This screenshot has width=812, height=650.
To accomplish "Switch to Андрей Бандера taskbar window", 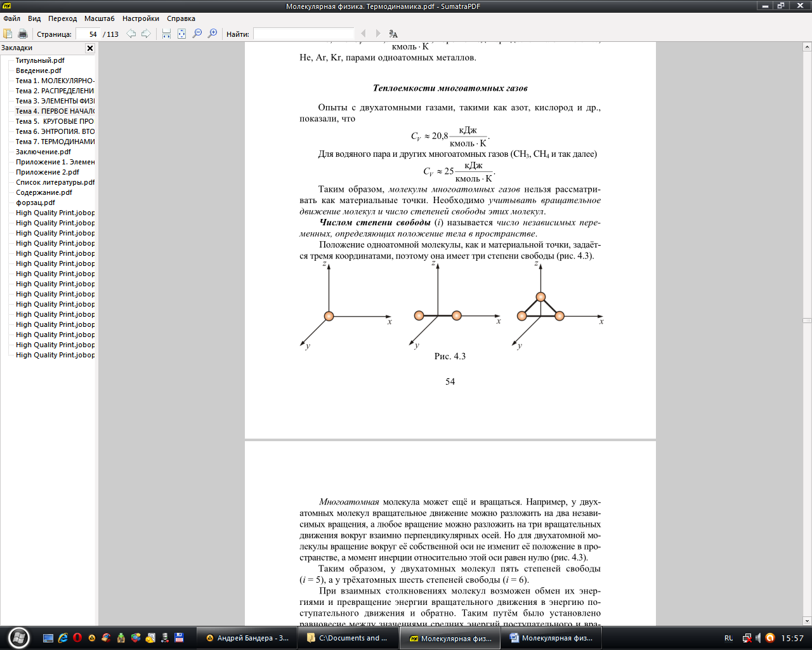I will point(247,638).
